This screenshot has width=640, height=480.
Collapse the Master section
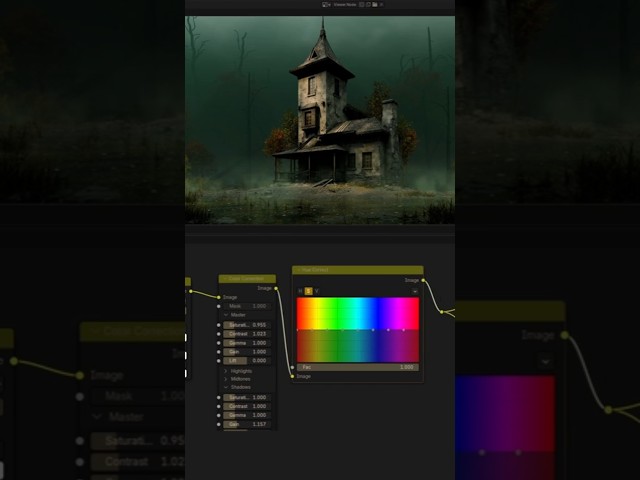[226, 315]
